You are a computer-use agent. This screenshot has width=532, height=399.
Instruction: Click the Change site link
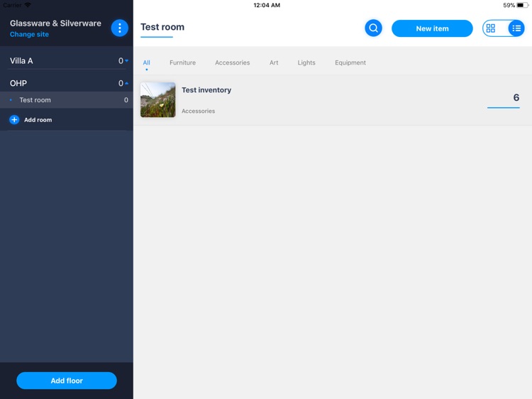(29, 34)
